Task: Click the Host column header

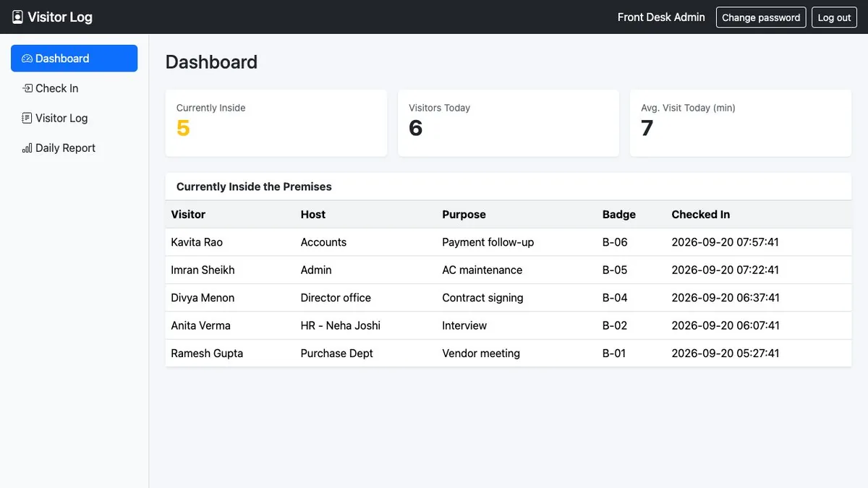Action: (x=313, y=215)
